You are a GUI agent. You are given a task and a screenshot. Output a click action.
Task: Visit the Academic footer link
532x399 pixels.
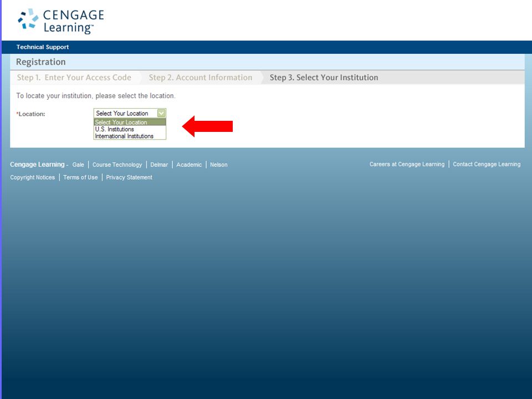pyautogui.click(x=189, y=165)
